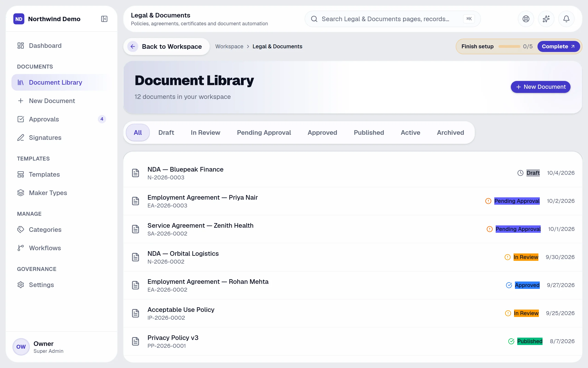Focus the Search Legal & Documents field

tap(392, 19)
